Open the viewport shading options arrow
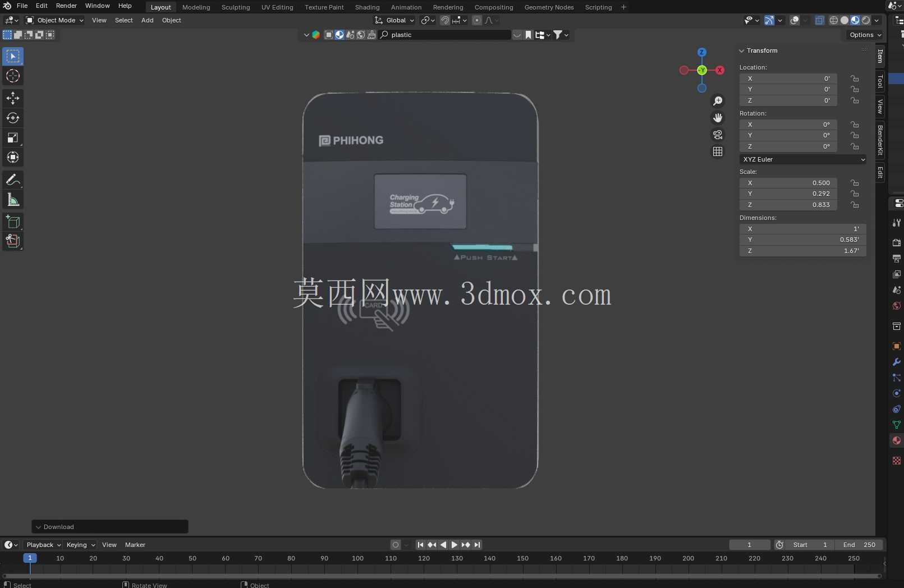 [877, 20]
